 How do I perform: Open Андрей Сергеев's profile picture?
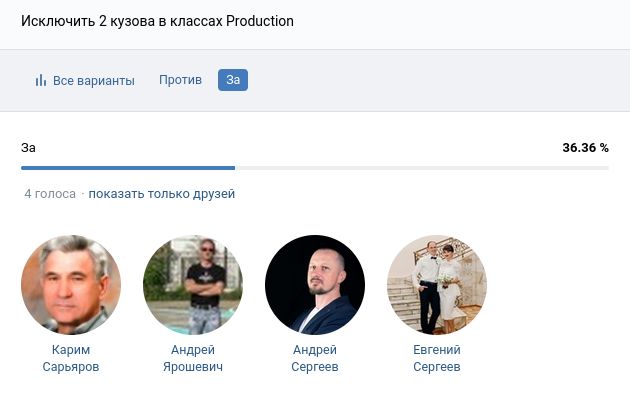pyautogui.click(x=315, y=285)
